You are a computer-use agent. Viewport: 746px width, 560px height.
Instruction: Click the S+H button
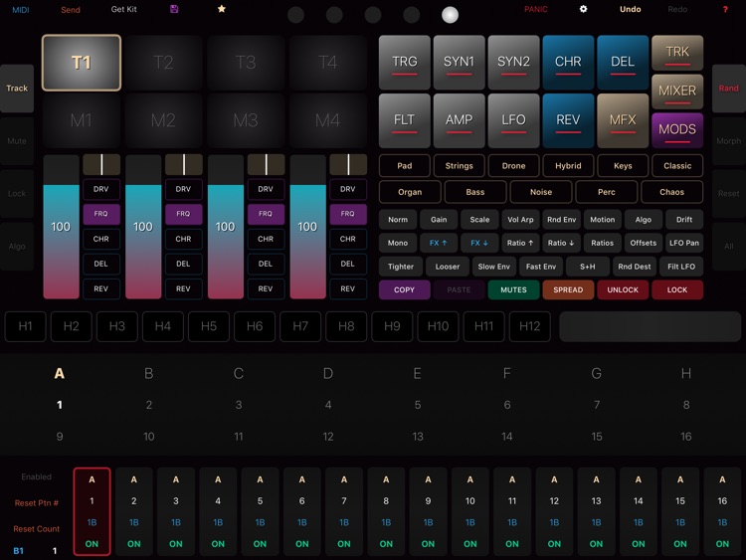click(588, 267)
